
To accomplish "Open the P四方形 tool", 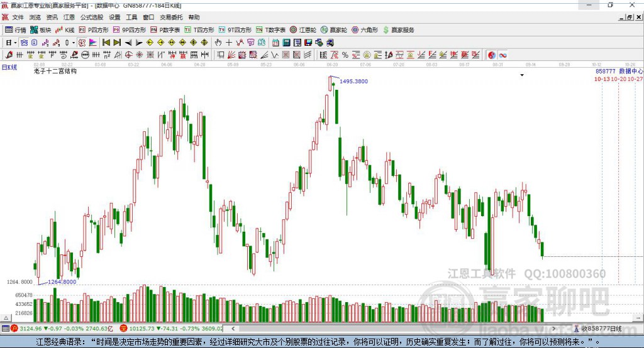I will pos(94,30).
